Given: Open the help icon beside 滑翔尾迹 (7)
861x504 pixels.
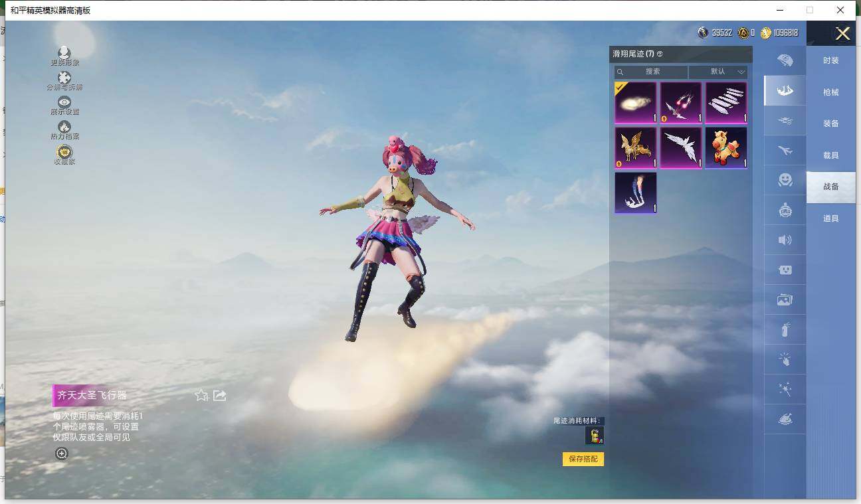Looking at the screenshot, I should 660,54.
